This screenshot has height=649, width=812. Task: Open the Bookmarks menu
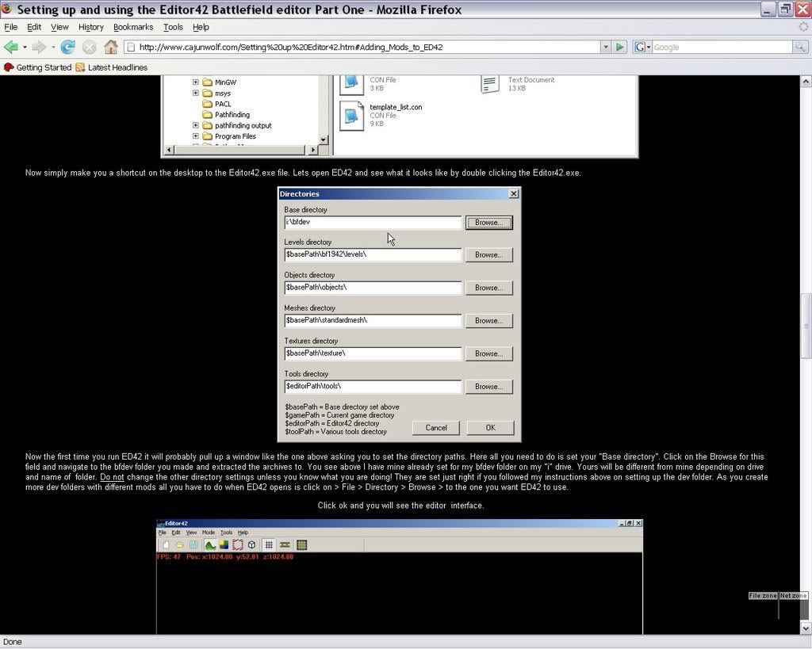point(133,27)
